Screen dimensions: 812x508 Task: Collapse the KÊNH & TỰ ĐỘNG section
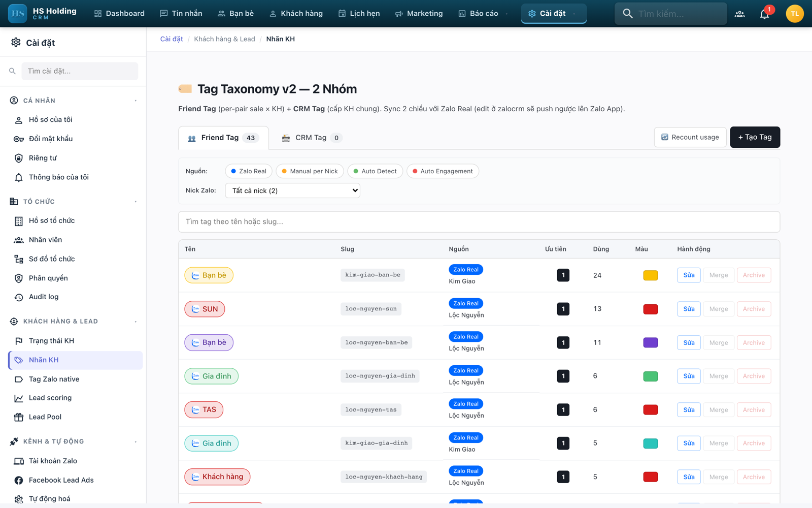tap(136, 441)
